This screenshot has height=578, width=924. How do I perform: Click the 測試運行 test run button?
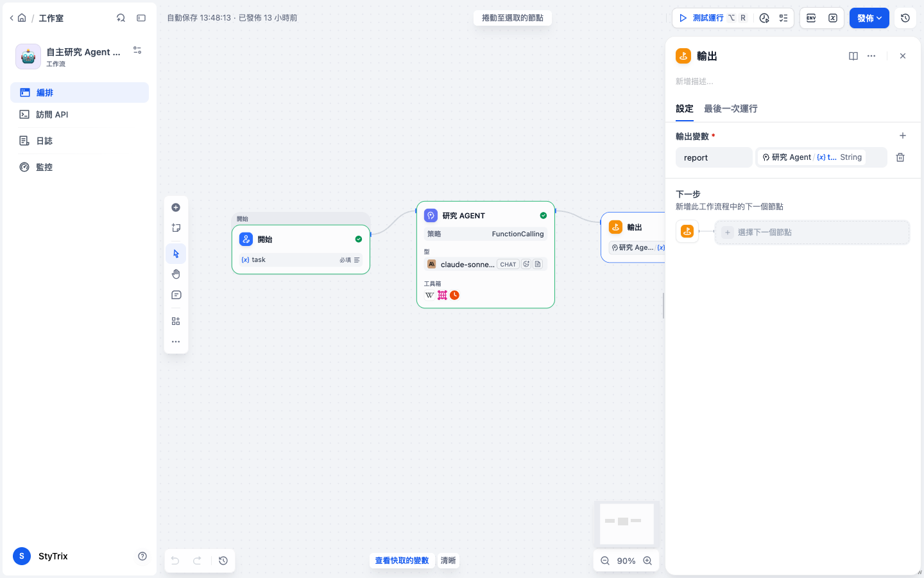(712, 18)
